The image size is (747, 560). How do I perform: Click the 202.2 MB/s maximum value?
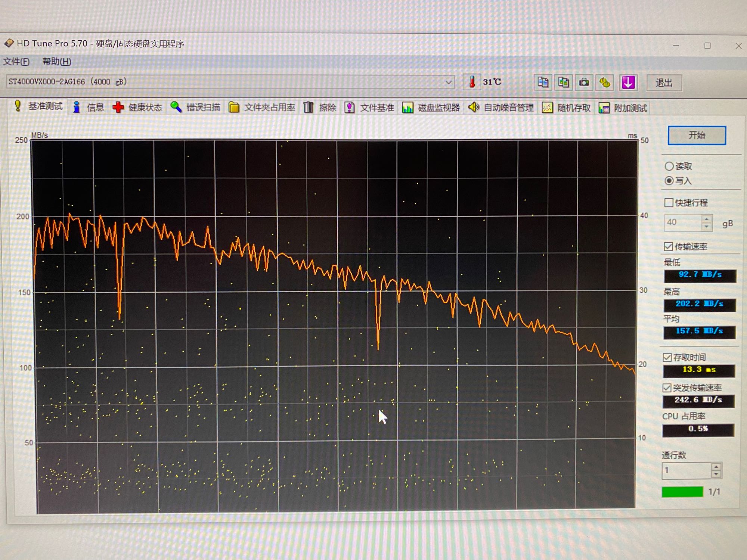click(700, 305)
